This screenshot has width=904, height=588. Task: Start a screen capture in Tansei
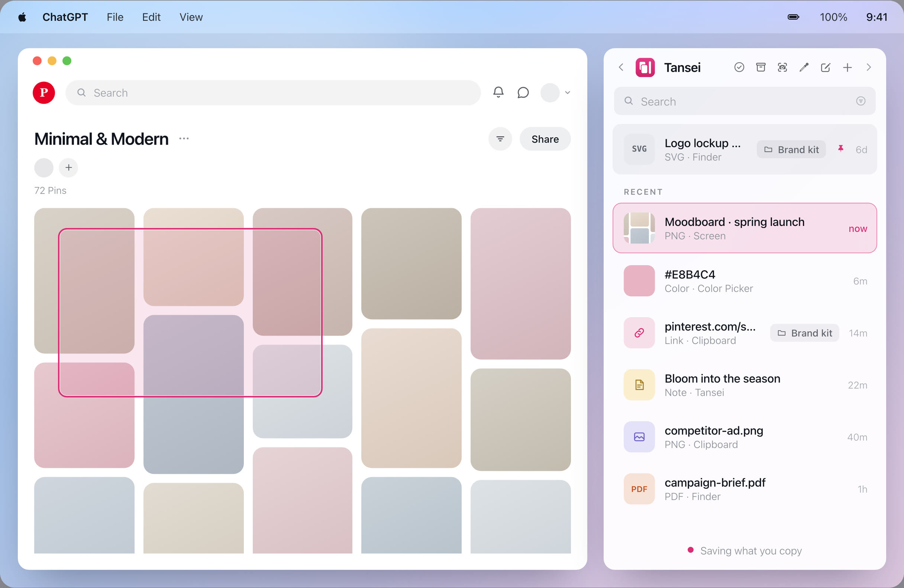click(782, 67)
